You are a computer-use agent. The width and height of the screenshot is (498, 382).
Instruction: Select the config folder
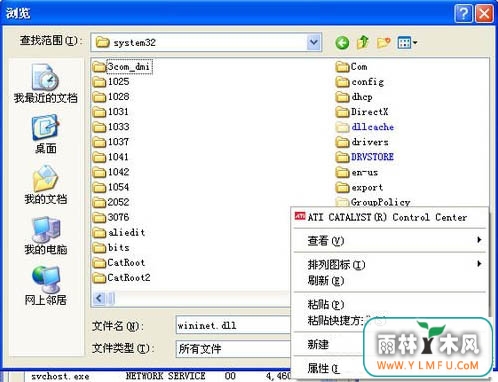pyautogui.click(x=360, y=82)
